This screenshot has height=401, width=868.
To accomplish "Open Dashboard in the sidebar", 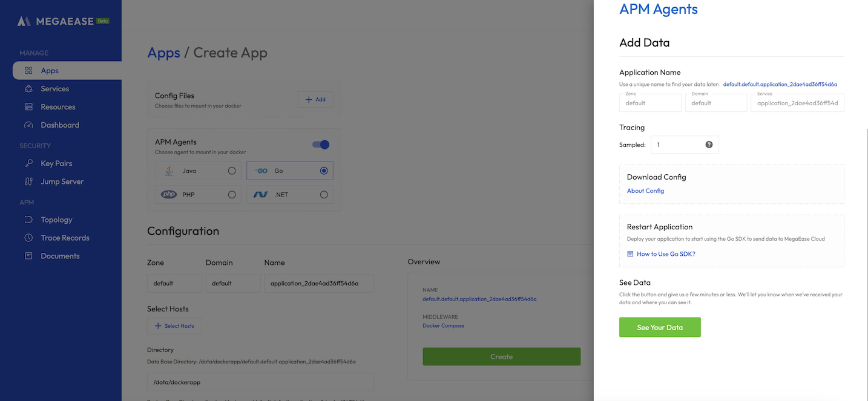I will point(61,125).
